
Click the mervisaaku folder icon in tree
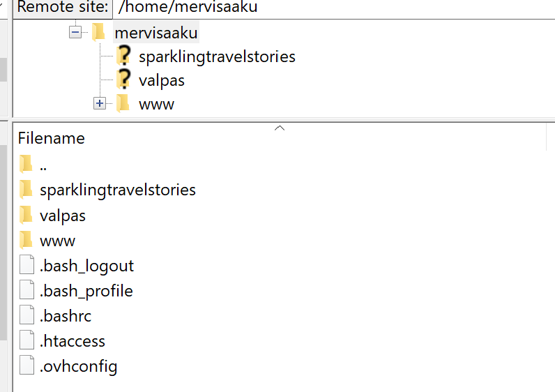click(98, 32)
